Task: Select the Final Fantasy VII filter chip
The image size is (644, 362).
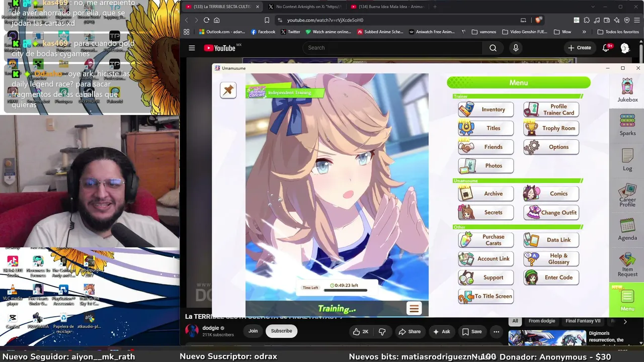Action: click(x=583, y=321)
